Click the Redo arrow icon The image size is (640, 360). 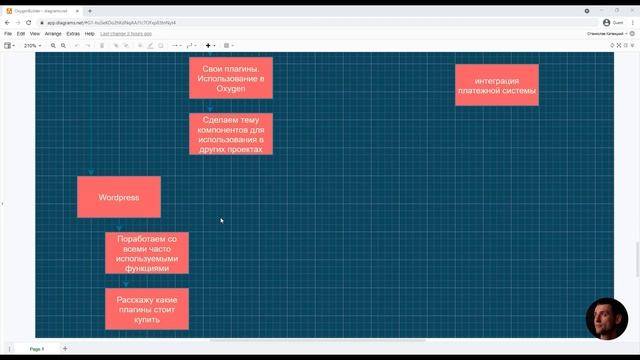pos(88,46)
